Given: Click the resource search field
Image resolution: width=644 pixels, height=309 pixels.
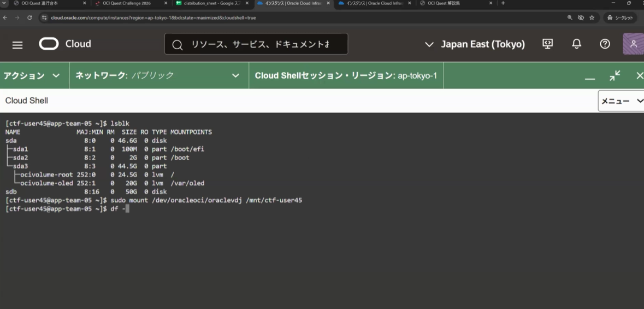Looking at the screenshot, I should [x=256, y=44].
